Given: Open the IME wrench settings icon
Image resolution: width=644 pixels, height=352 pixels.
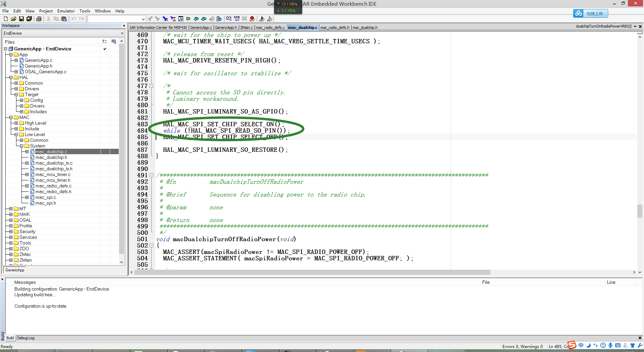Looking at the screenshot, I should (640, 345).
